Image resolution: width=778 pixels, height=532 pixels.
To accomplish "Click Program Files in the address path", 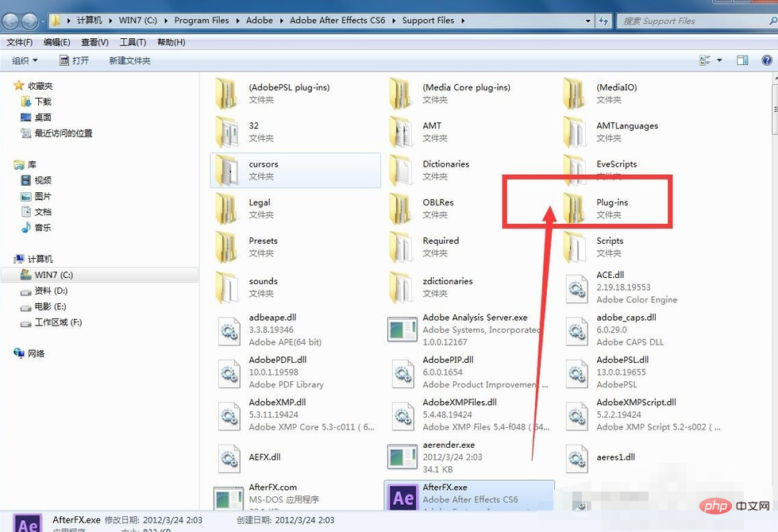I will (x=202, y=21).
